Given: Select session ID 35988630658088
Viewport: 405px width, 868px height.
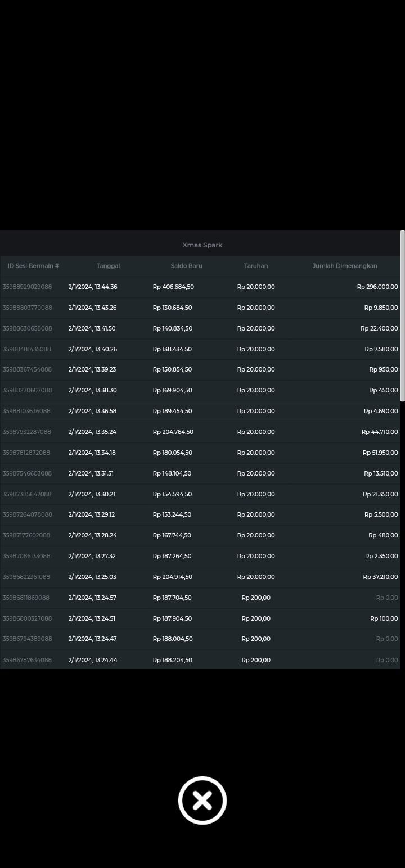Looking at the screenshot, I should tap(27, 328).
